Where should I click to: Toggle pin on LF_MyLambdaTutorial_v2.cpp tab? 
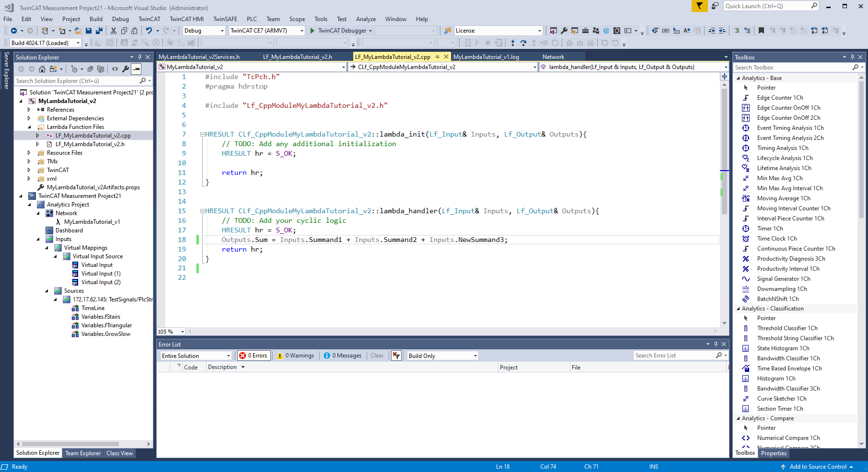point(438,57)
